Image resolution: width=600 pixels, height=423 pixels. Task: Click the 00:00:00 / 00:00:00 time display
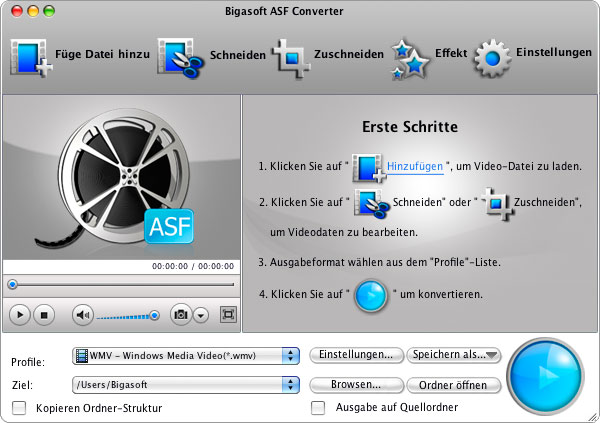point(193,266)
